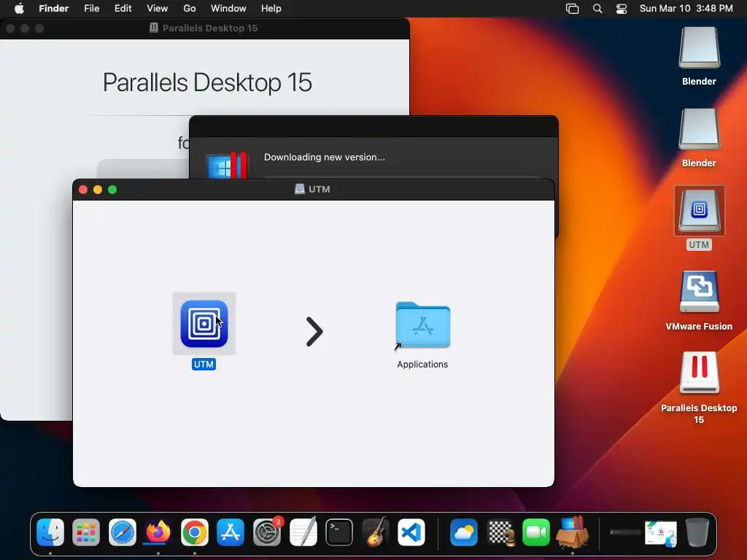The height and width of the screenshot is (560, 747).
Task: Click the Stage Manager icon in the menu bar
Action: tap(572, 9)
